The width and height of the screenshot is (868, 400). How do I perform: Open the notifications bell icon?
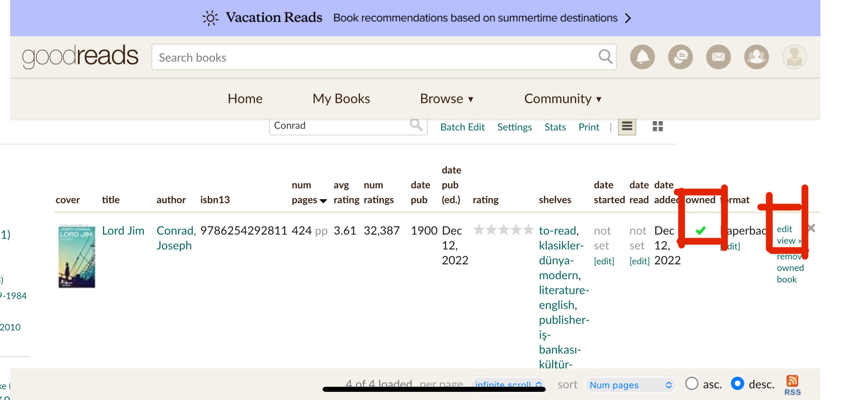coord(642,57)
